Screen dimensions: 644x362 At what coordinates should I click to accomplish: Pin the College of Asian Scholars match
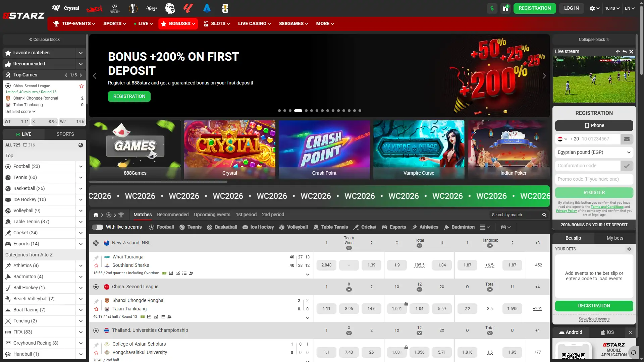pyautogui.click(x=96, y=345)
